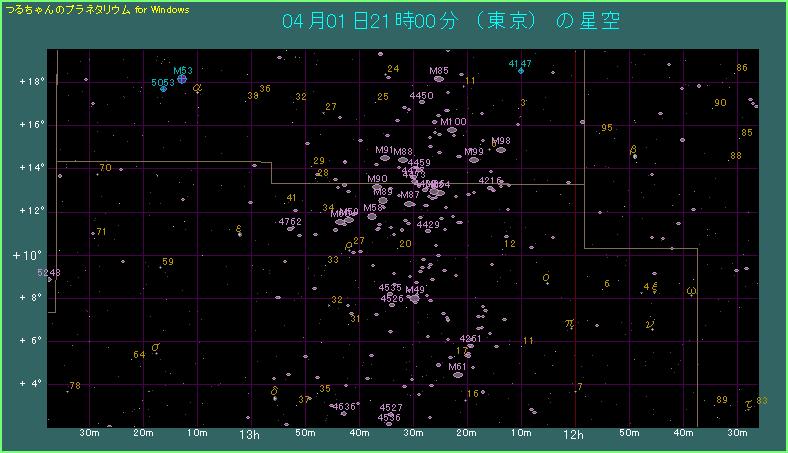The height and width of the screenshot is (453, 788).
Task: Click the 12h right ascension label
Action: click(573, 435)
